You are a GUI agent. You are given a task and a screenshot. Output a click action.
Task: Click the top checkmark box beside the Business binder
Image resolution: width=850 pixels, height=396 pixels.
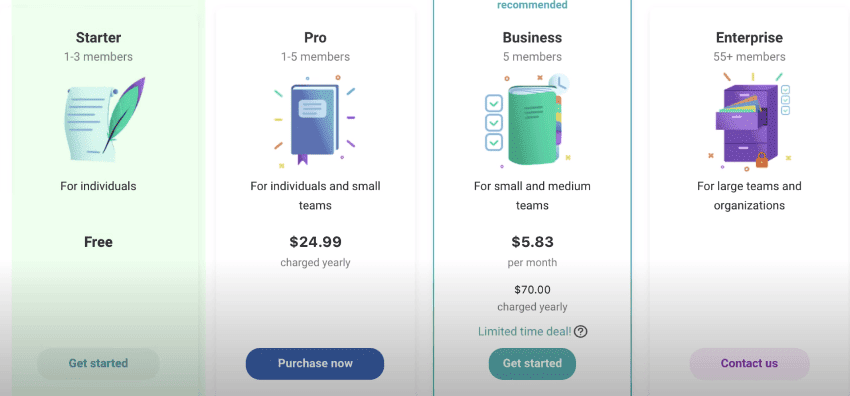pyautogui.click(x=494, y=102)
